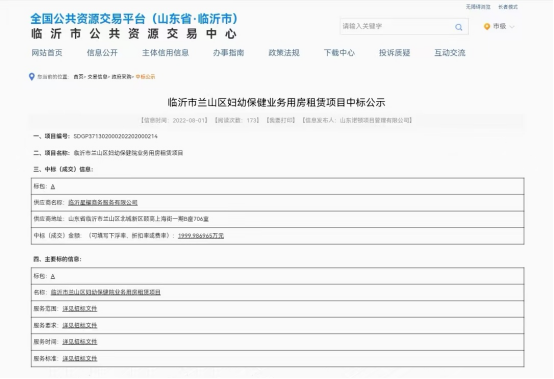554x379 pixels.
Task: Focus the 请输入关键字 search field
Action: point(396,26)
